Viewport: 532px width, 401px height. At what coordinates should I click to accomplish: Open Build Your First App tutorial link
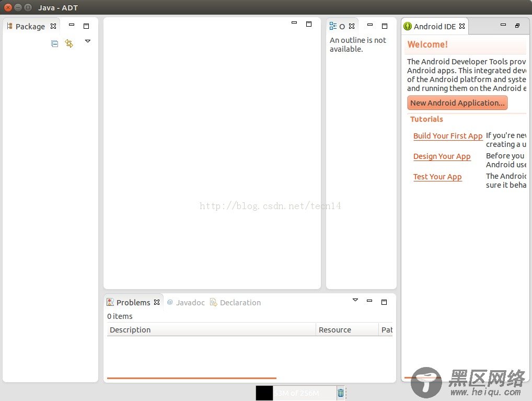pyautogui.click(x=448, y=136)
